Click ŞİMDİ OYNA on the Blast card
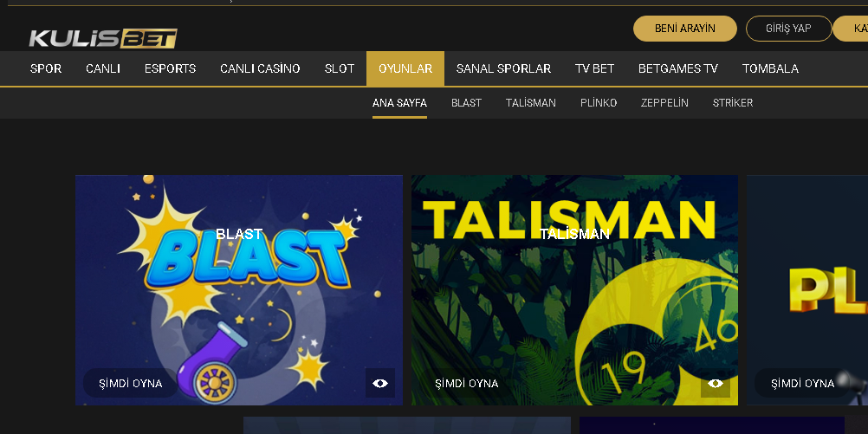Image resolution: width=868 pixels, height=434 pixels. coord(131,383)
